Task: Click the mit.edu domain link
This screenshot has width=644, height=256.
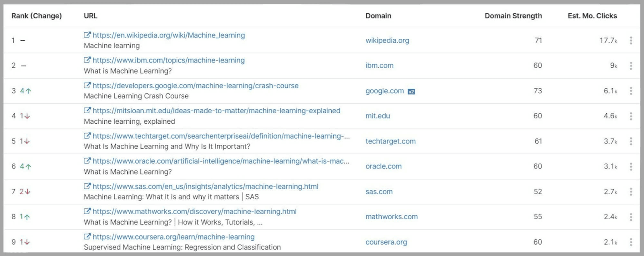Action: [378, 116]
